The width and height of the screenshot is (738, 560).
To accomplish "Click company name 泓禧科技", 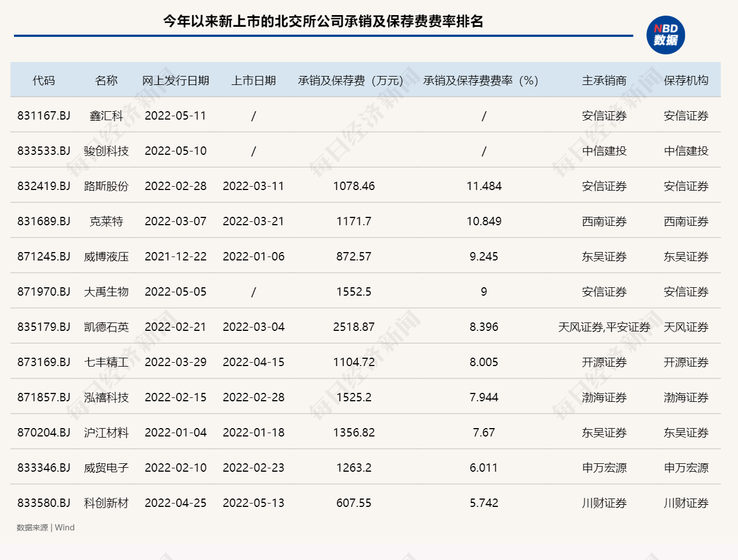I will (x=106, y=397).
